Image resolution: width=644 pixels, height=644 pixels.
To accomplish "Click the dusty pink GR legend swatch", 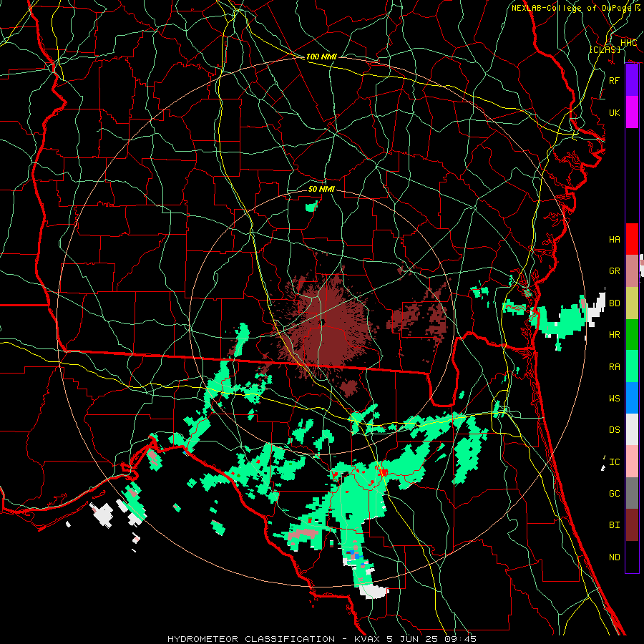I will click(x=632, y=271).
